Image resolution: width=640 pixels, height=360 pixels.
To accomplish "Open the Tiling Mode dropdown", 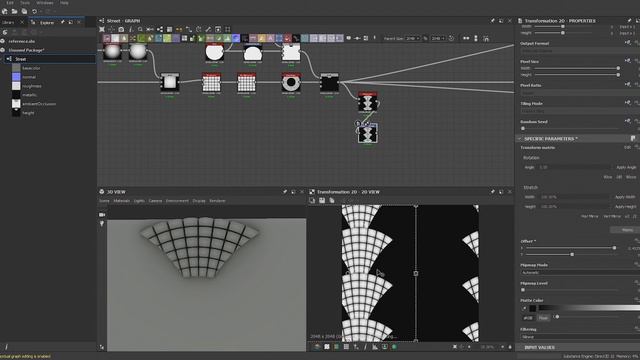I will point(580,111).
